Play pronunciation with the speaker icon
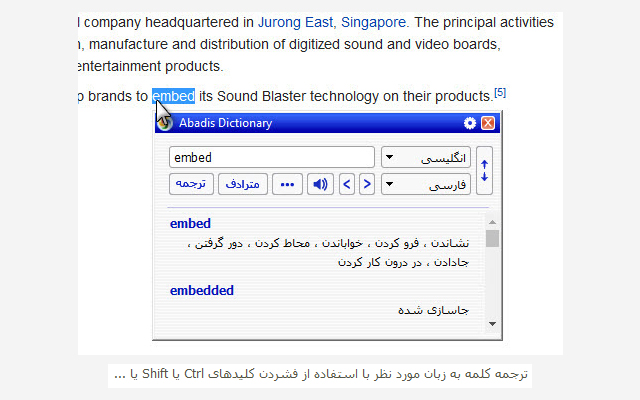 320,184
